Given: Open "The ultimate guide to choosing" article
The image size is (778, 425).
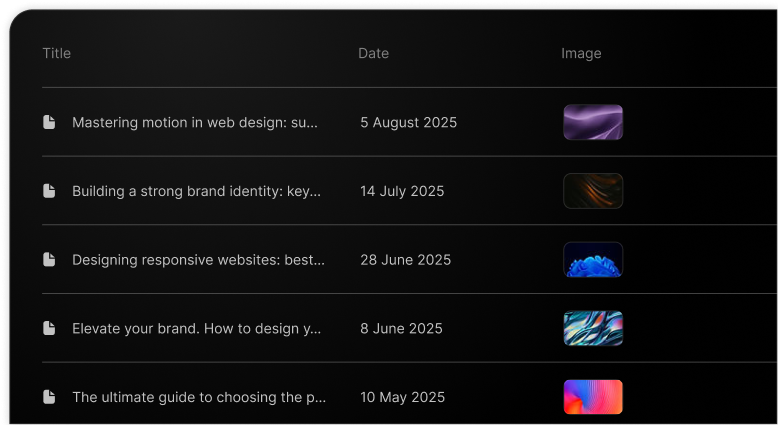Looking at the screenshot, I should pyautogui.click(x=198, y=397).
